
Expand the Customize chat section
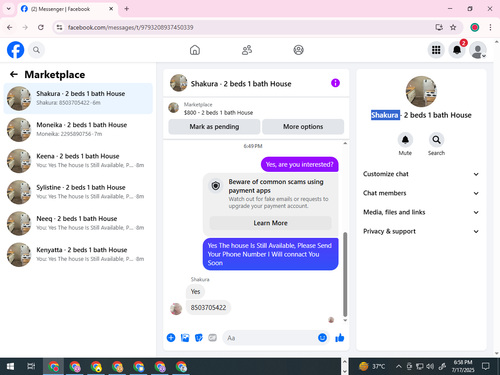[421, 174]
